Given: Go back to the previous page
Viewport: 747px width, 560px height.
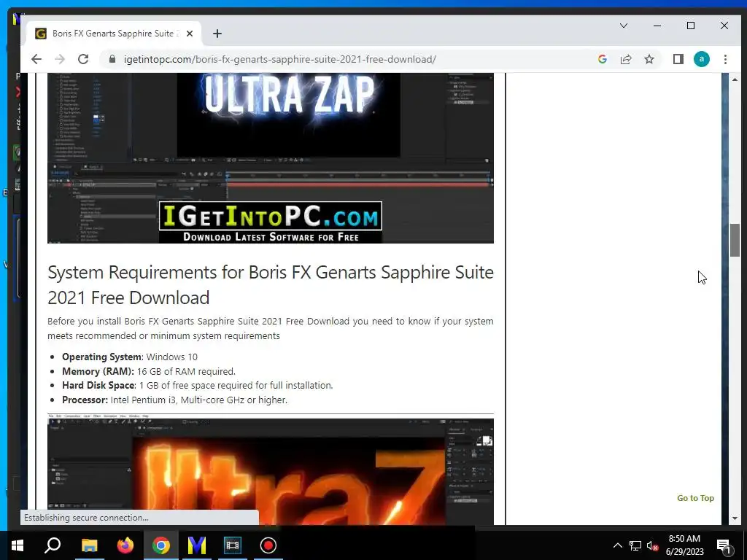Looking at the screenshot, I should 36,59.
